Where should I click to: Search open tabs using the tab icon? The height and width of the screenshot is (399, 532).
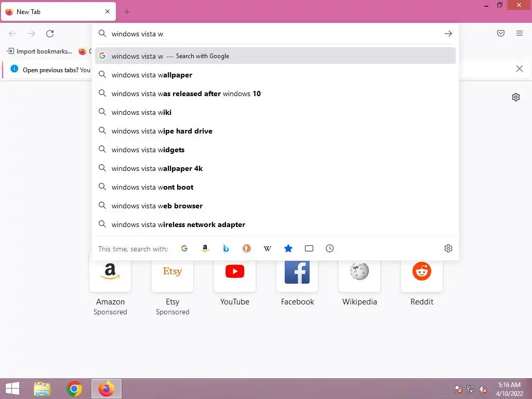[x=309, y=248]
